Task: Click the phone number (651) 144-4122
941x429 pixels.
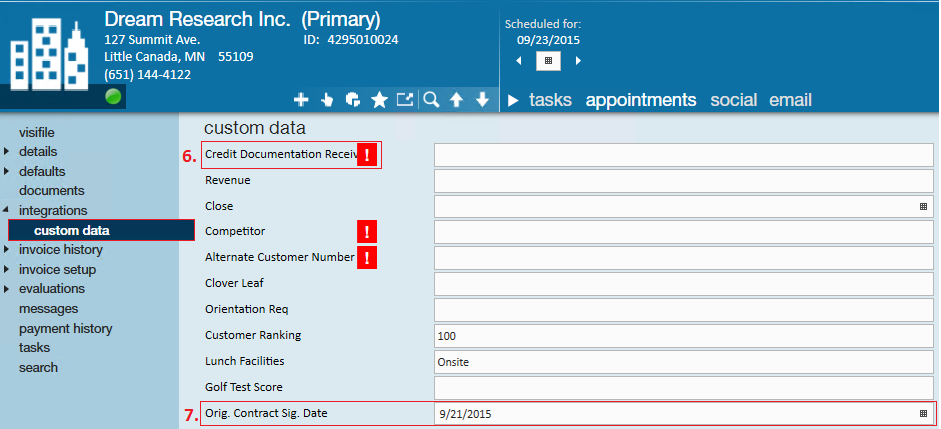Action: 148,75
